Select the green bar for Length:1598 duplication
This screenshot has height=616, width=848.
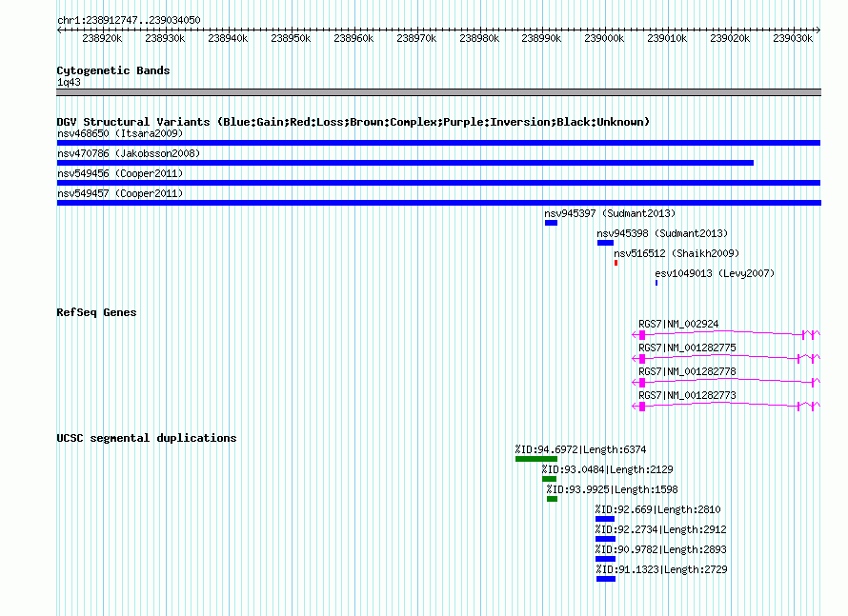(553, 499)
